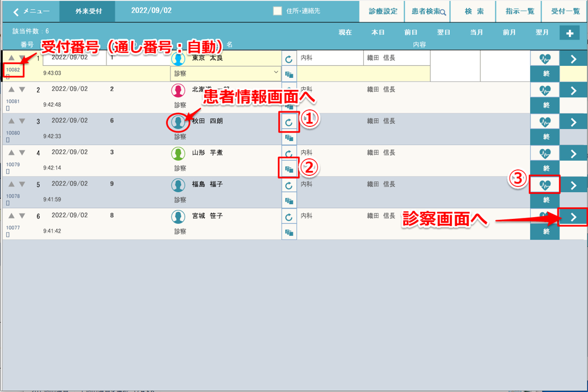Click 終 button for 宮城 笹子 row
The height and width of the screenshot is (392, 588).
[545, 232]
